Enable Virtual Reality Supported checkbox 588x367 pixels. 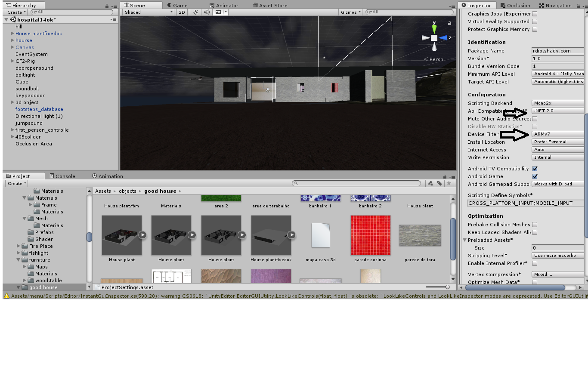(x=535, y=22)
